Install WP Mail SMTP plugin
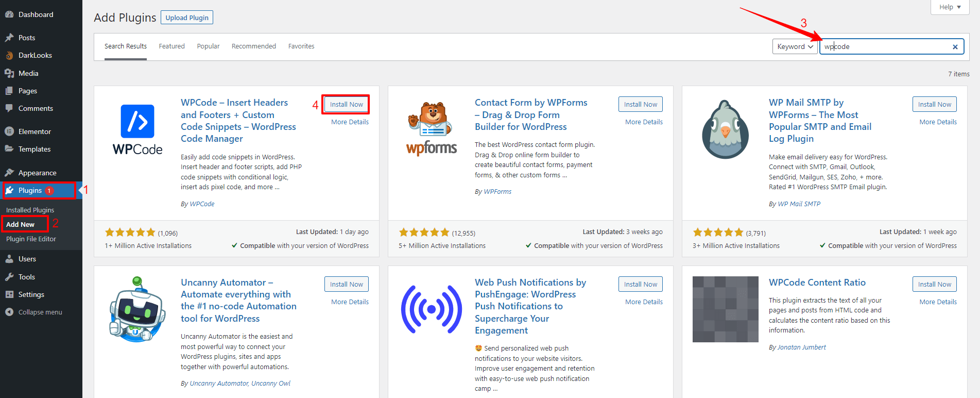 [935, 104]
